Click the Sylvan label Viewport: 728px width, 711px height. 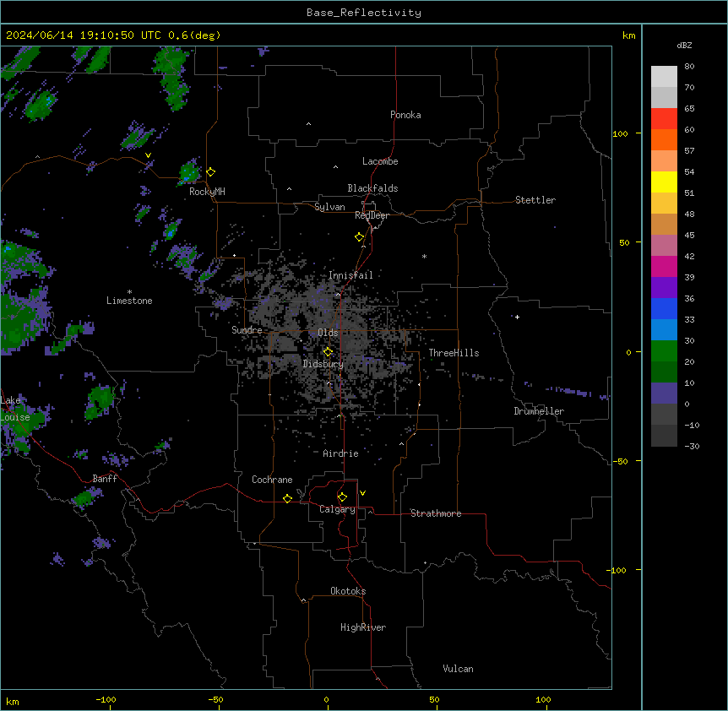pyautogui.click(x=329, y=207)
